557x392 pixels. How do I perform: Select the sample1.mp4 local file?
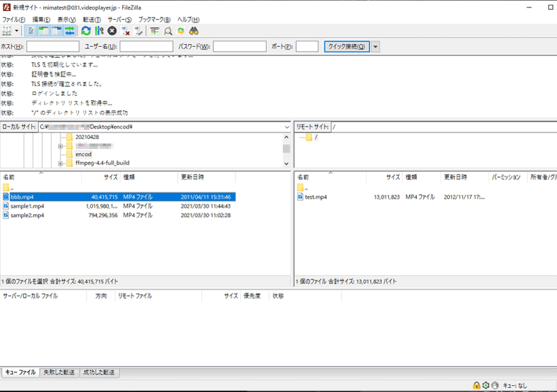tap(119, 206)
